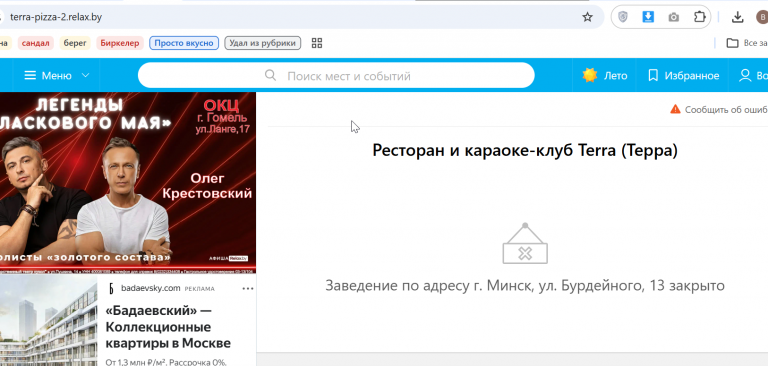The width and height of the screenshot is (768, 366).
Task: Open the Легенды Ласкового мая banner
Action: click(128, 182)
